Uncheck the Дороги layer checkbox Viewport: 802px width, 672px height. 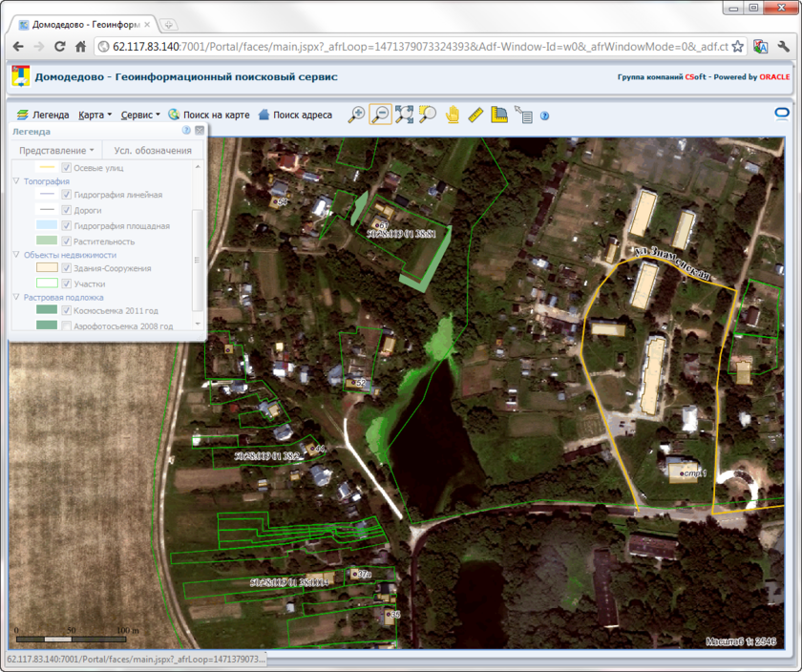click(x=67, y=210)
